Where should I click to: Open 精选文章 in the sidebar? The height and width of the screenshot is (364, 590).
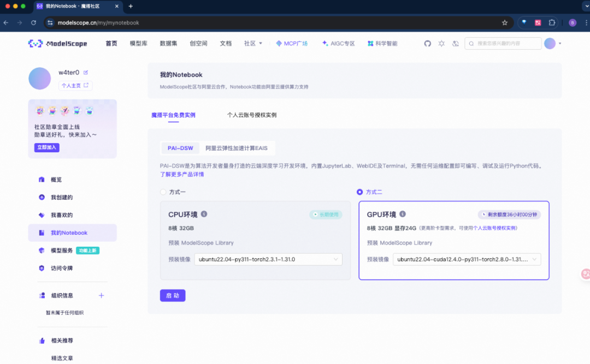tap(62, 359)
